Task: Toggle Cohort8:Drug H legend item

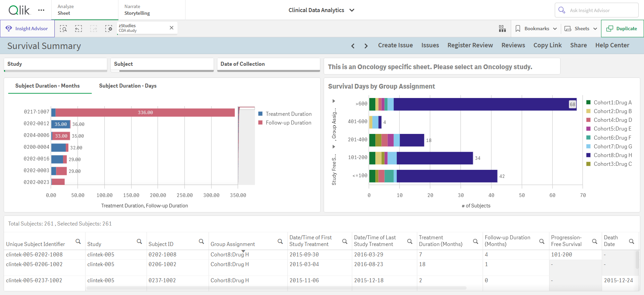Action: [609, 155]
